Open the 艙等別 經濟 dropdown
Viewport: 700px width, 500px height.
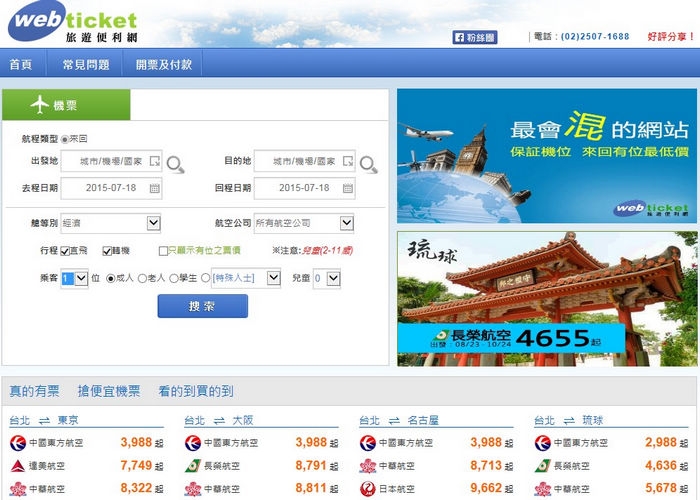[x=111, y=223]
